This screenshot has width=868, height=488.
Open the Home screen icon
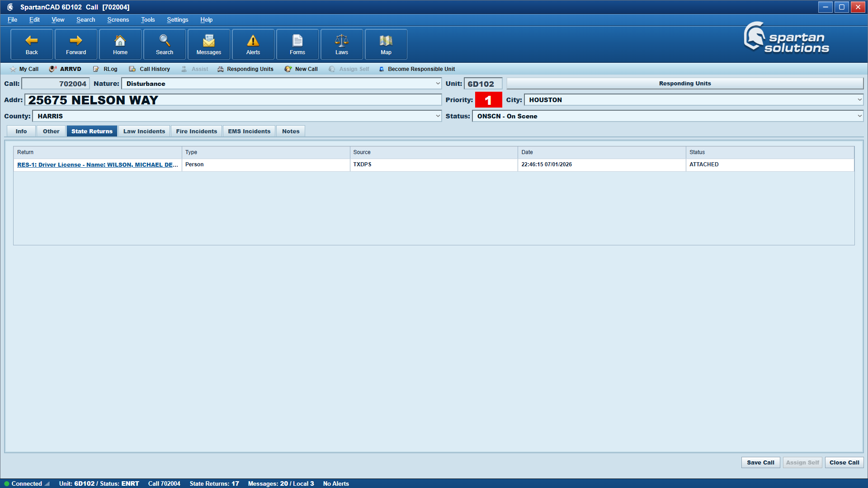click(x=120, y=44)
